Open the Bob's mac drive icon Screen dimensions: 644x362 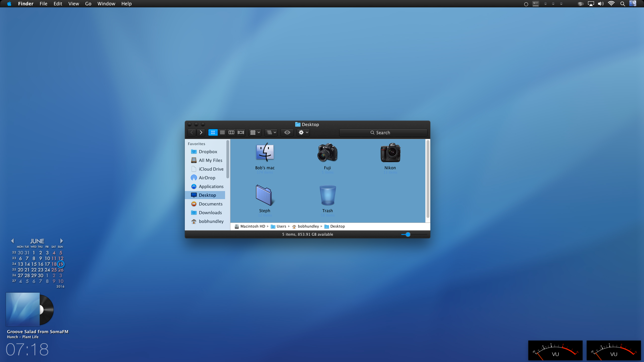pyautogui.click(x=265, y=153)
